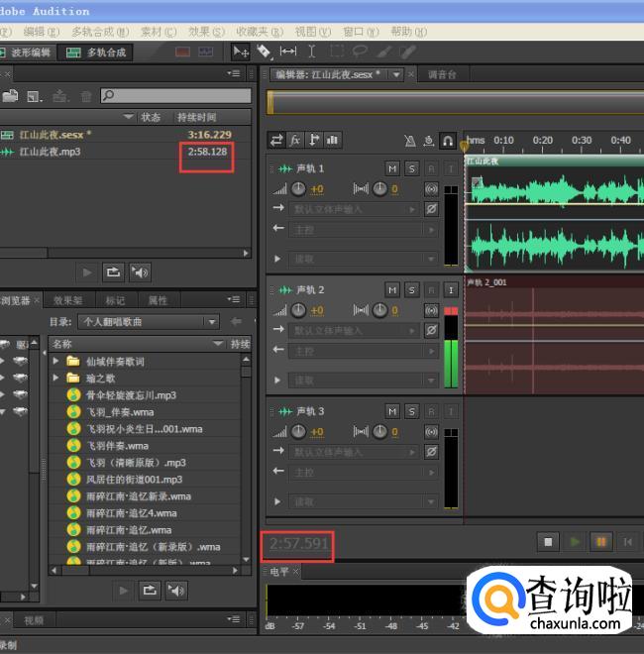Viewport: 644px width, 654px height.
Task: Open the 目录 directory dropdown
Action: (x=211, y=322)
